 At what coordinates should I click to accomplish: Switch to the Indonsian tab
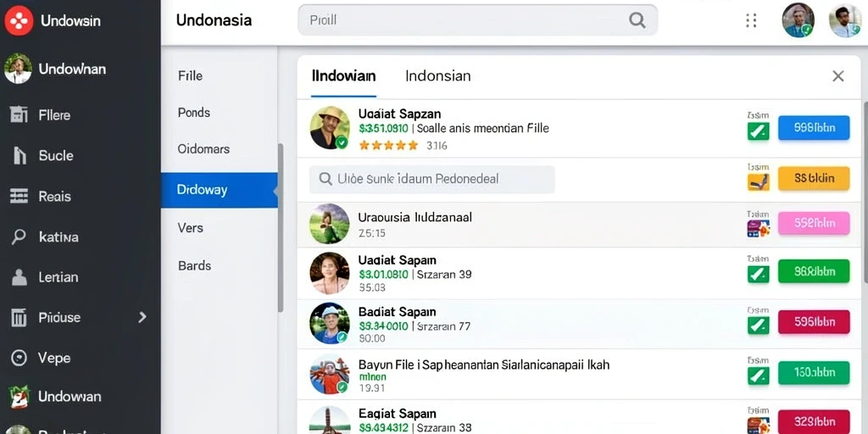coord(438,75)
